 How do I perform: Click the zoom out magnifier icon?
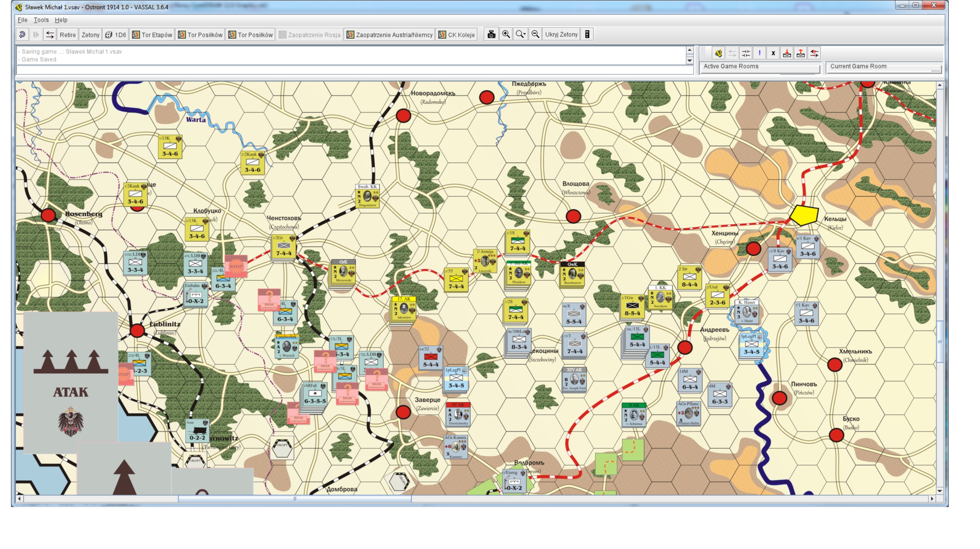[535, 35]
